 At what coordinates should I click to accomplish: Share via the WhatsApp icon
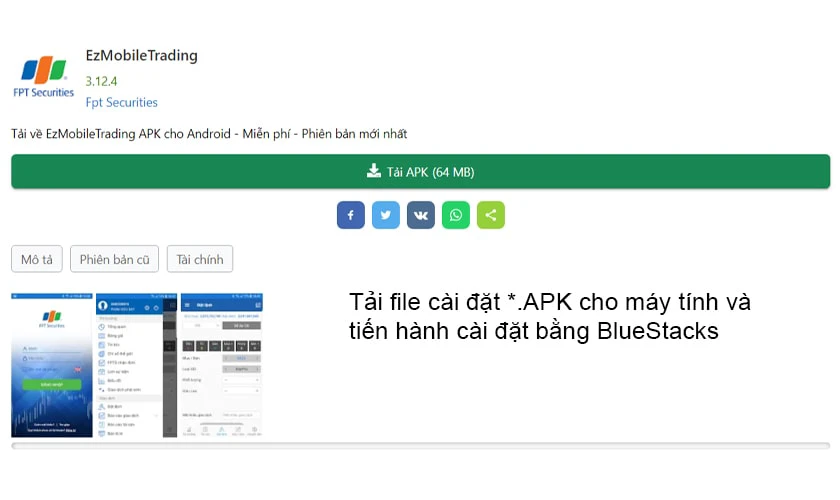(456, 215)
